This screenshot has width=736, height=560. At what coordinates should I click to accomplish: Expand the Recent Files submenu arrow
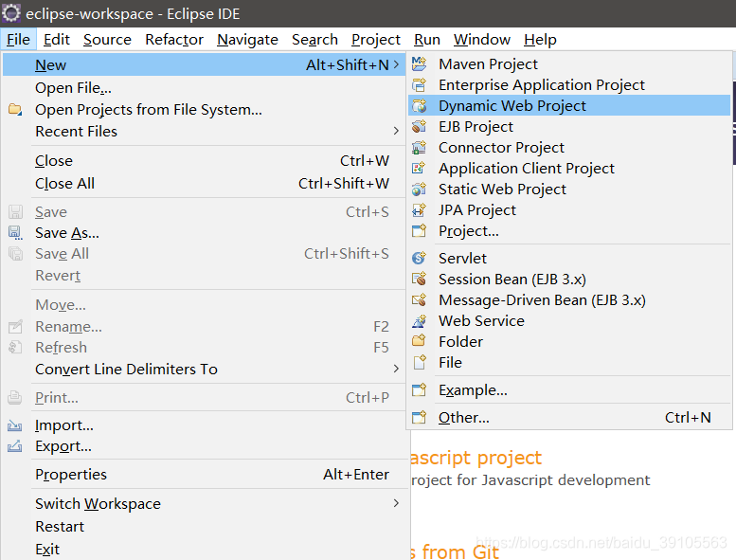pyautogui.click(x=397, y=131)
